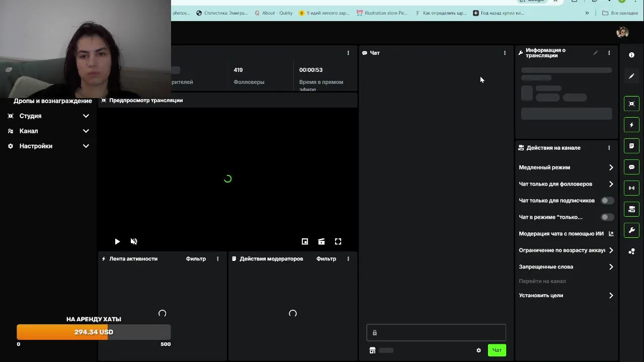
Task: Toggle stream preview widget icon in right sidebar
Action: 631,104
